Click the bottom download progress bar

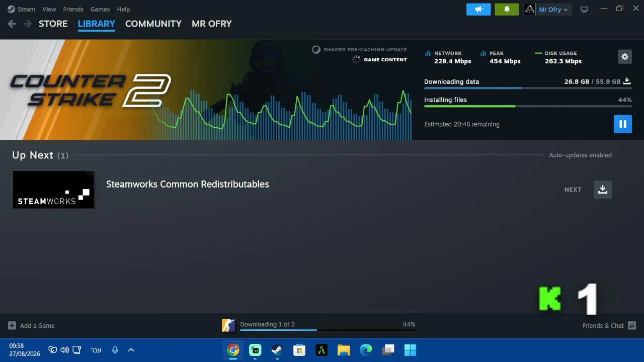pyautogui.click(x=328, y=330)
